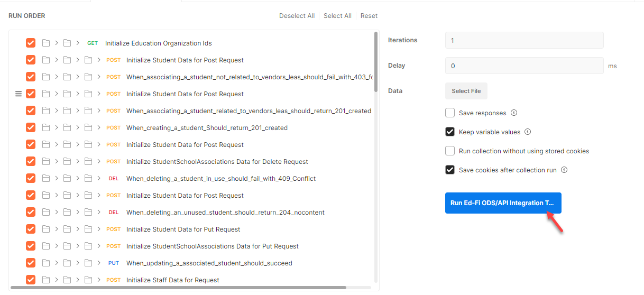
Task: Uncheck When_deleting_a_student_in_use request checkbox
Action: pyautogui.click(x=31, y=179)
